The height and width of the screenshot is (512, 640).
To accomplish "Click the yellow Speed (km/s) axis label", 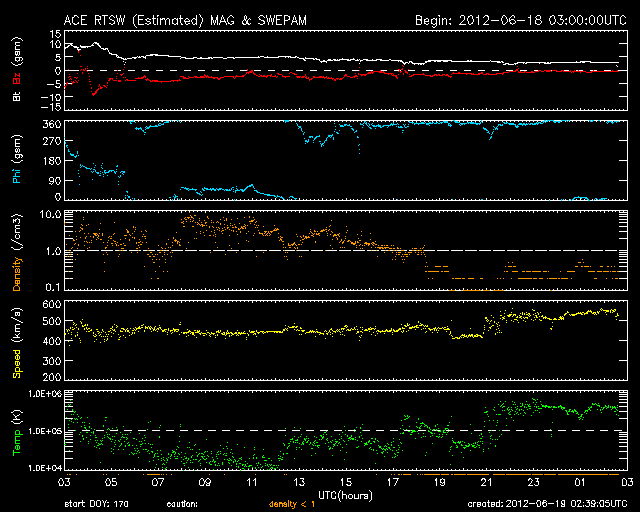I will (x=16, y=343).
